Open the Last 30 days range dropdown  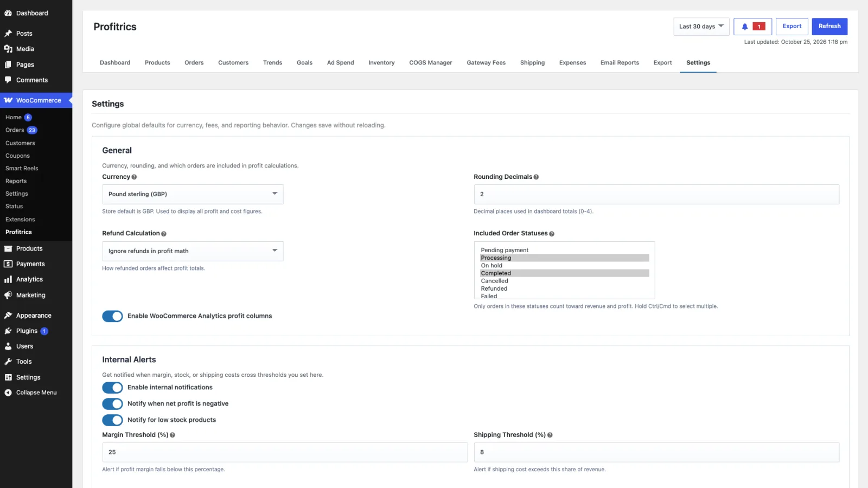click(x=701, y=27)
